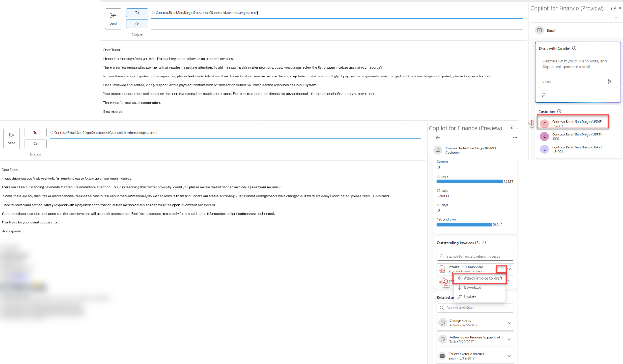623x364 pixels.
Task: Click Search activities field
Action: (x=475, y=308)
